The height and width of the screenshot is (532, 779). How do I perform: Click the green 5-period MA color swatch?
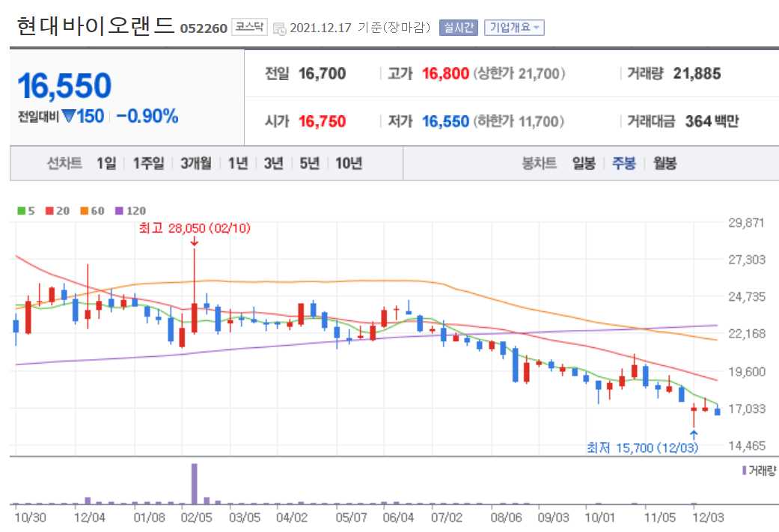coord(21,210)
